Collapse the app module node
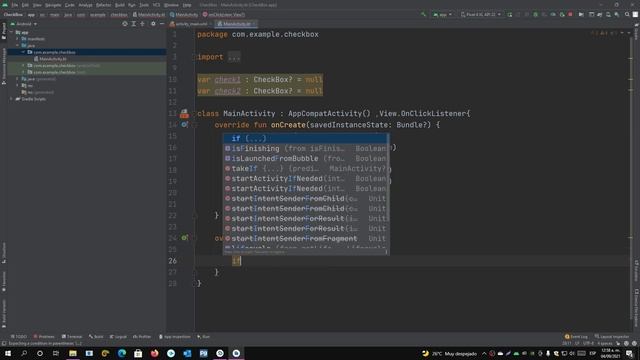 click(x=11, y=32)
